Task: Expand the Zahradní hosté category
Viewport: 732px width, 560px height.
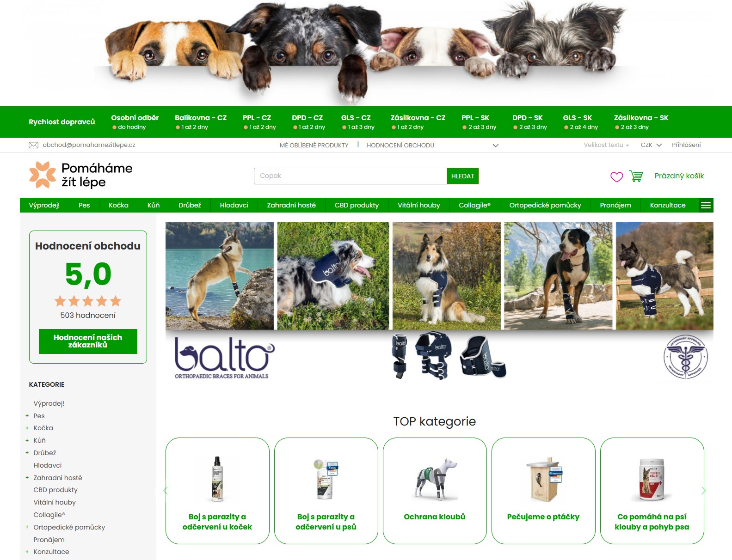Action: tap(27, 478)
